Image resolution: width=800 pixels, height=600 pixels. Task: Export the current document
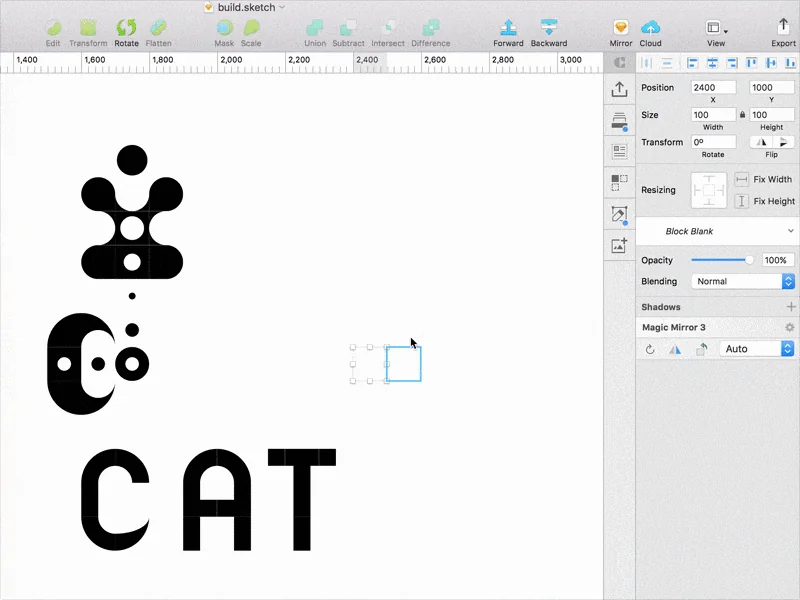tap(784, 26)
